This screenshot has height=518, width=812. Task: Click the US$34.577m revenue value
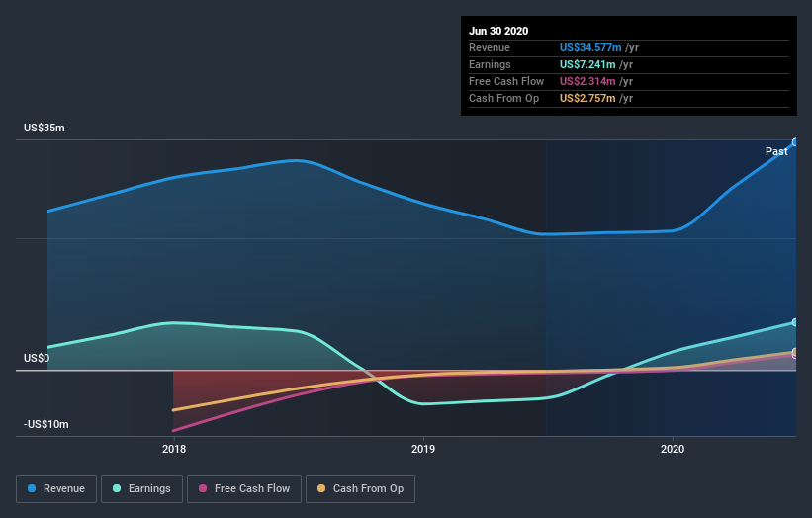[x=590, y=48]
